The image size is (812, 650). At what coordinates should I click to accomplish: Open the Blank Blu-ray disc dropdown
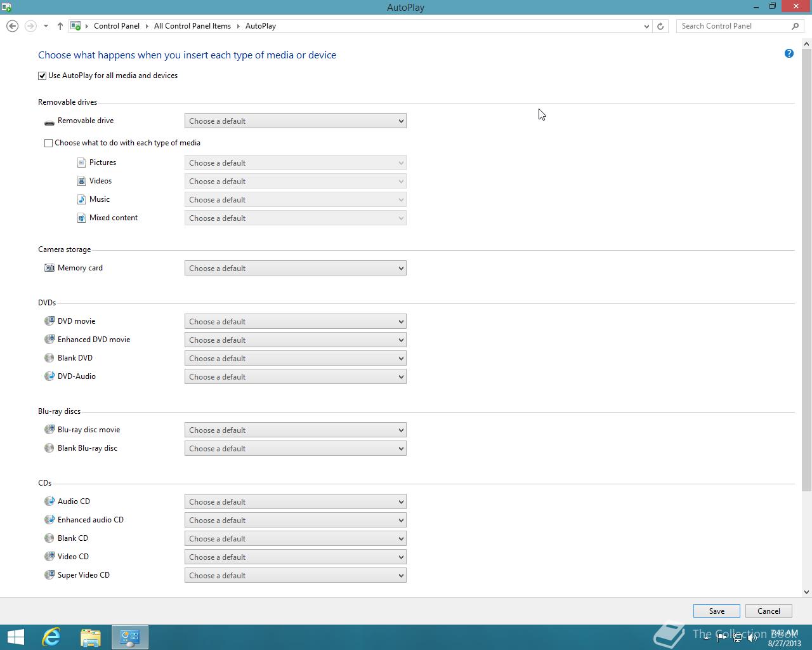[x=296, y=448]
